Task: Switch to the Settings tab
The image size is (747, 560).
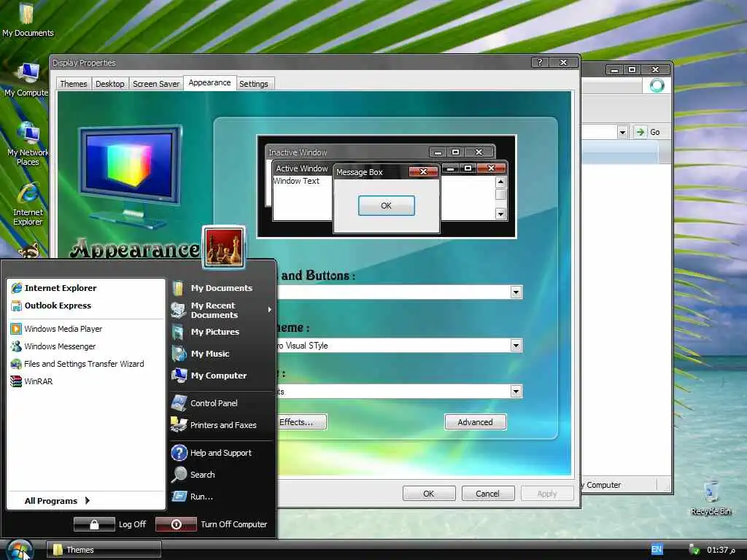Action: [x=253, y=83]
